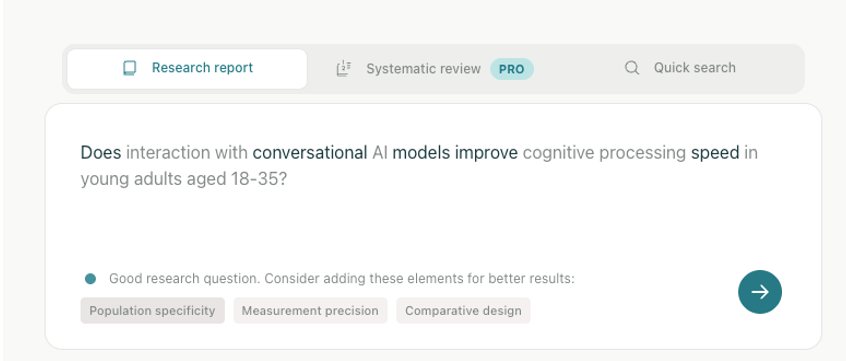Image resolution: width=846 pixels, height=361 pixels.
Task: Click the highlighted phrase "models improve"
Action: click(455, 153)
